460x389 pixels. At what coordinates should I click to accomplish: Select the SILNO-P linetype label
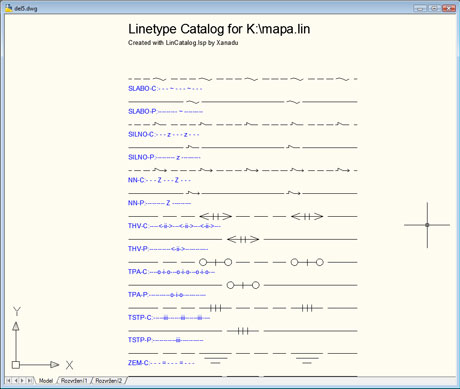[x=164, y=157]
